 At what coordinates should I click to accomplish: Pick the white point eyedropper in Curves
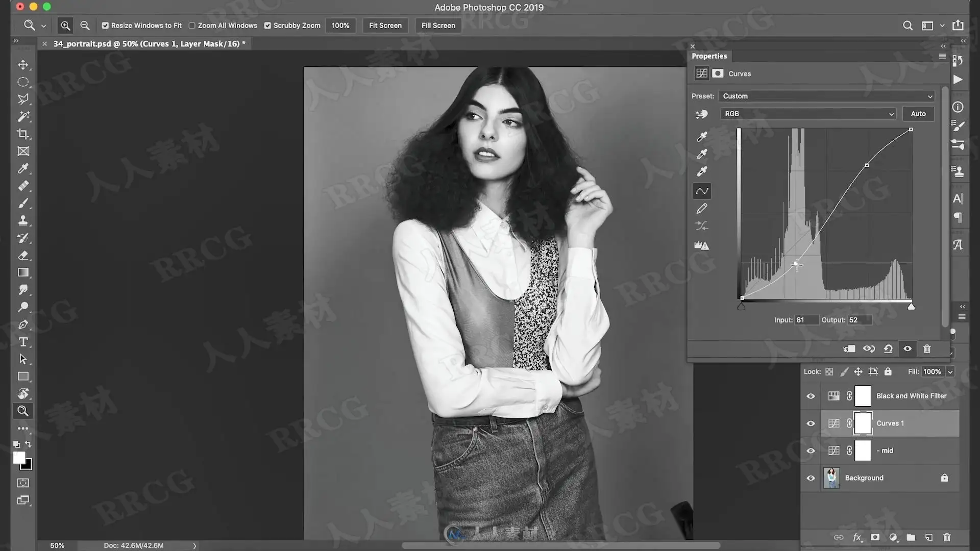point(702,171)
